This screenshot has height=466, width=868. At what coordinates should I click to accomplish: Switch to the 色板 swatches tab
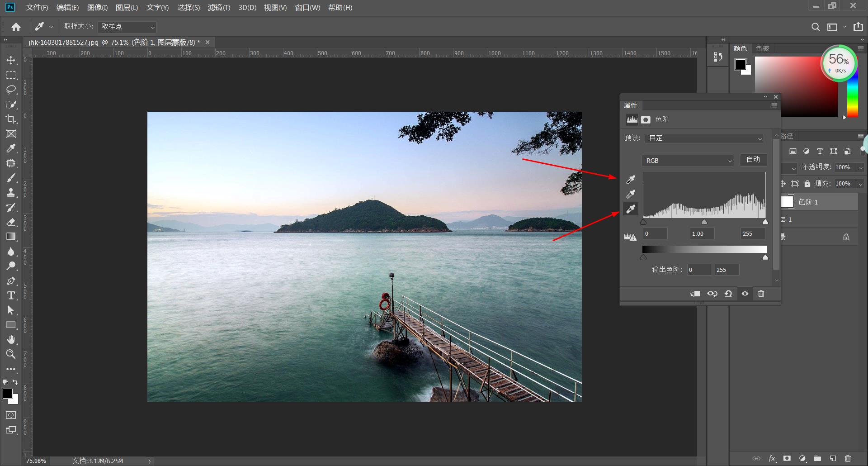tap(762, 48)
